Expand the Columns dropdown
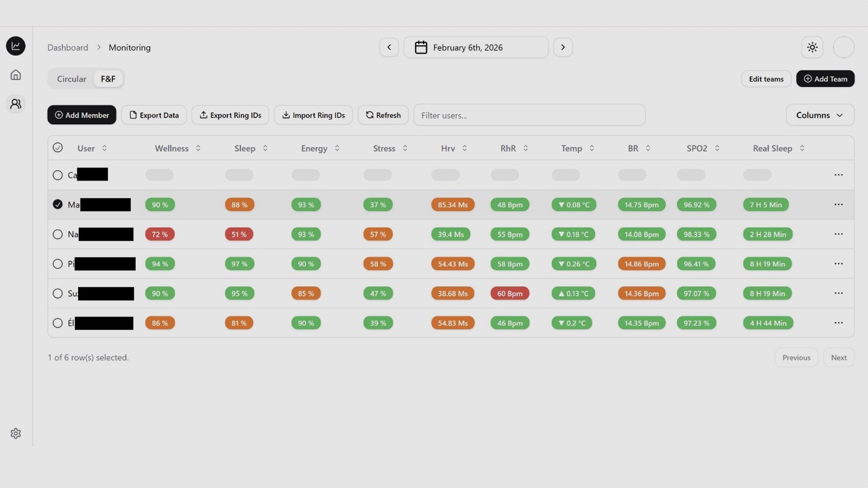 819,115
